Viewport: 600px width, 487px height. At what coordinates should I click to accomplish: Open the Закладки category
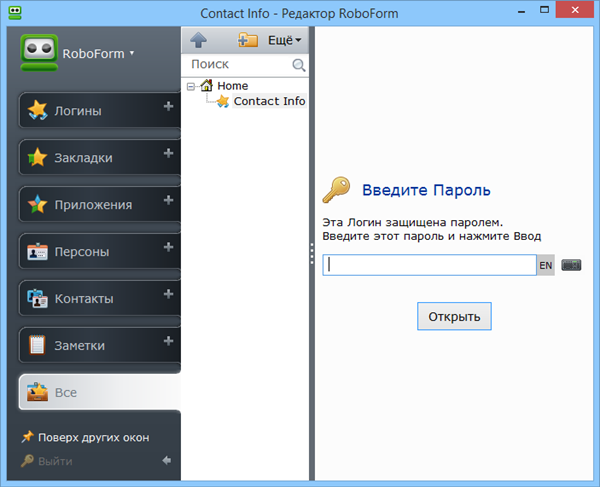99,157
